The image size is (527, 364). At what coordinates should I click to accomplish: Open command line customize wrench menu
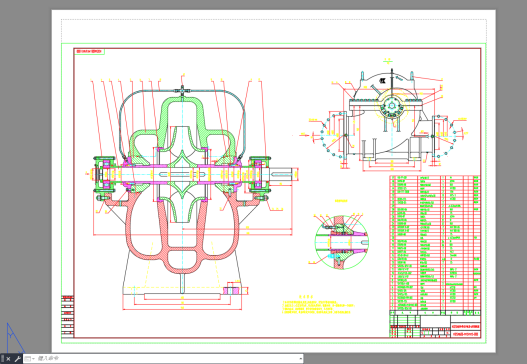(18, 359)
